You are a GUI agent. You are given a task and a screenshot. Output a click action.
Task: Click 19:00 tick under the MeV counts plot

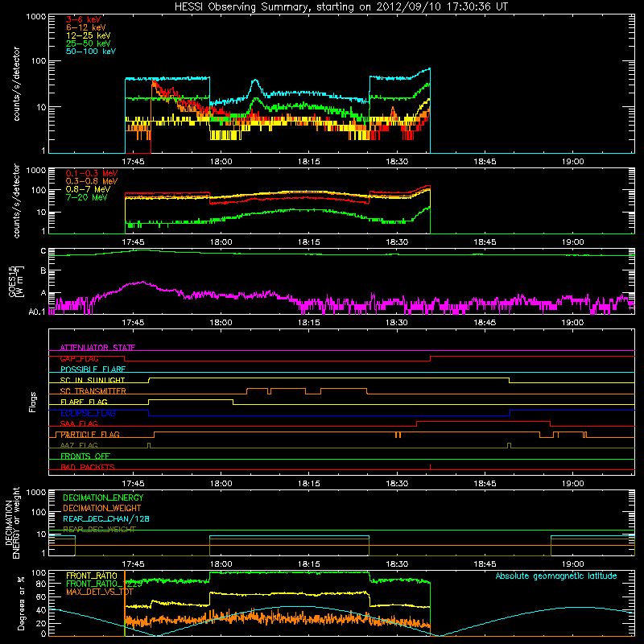coord(572,242)
